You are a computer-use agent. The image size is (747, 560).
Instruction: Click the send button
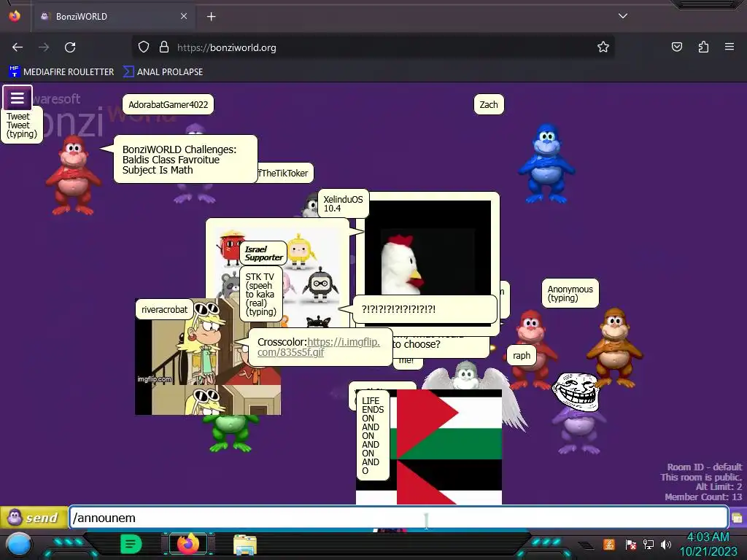34,518
